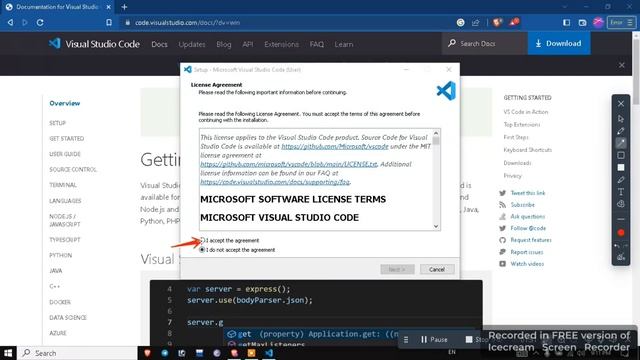Expand the GET STARTED sidebar section
Screen dimensions: 640x360
click(67, 138)
